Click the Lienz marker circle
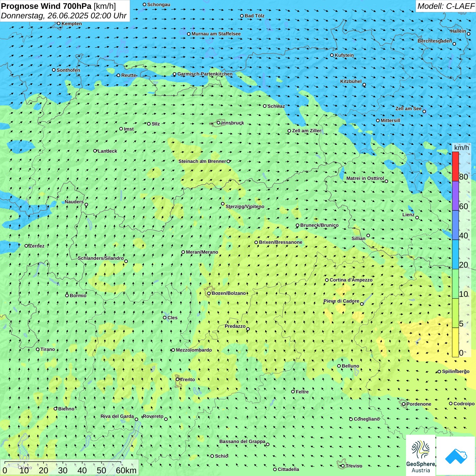 pos(417,218)
